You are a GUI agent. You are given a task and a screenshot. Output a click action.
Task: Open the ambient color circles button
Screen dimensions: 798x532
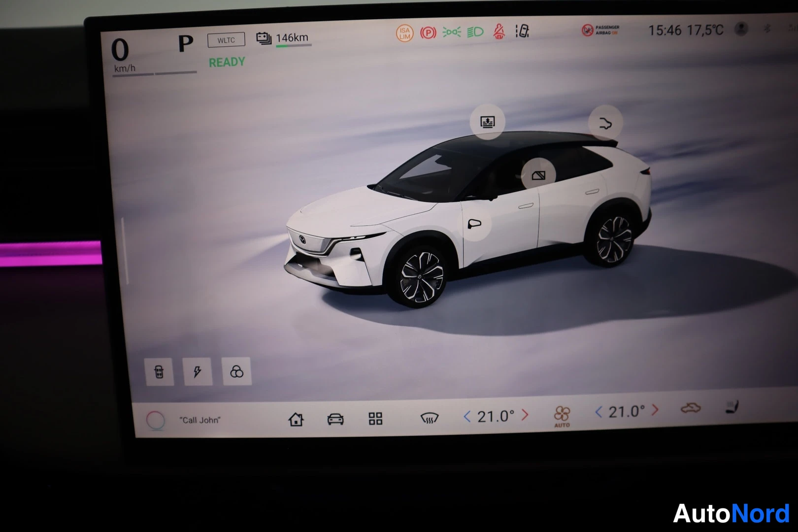coord(236,371)
